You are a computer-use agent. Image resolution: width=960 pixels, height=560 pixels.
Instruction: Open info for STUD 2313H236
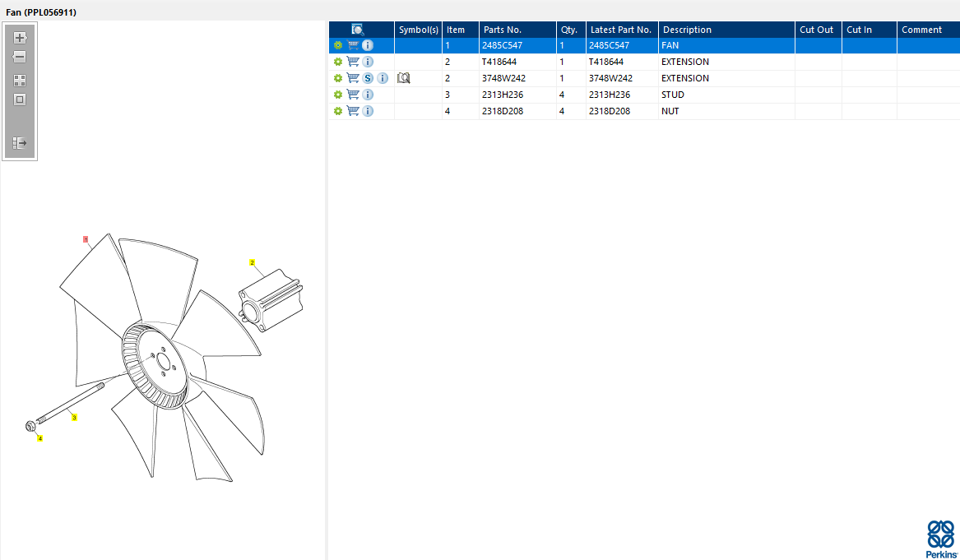(x=368, y=95)
